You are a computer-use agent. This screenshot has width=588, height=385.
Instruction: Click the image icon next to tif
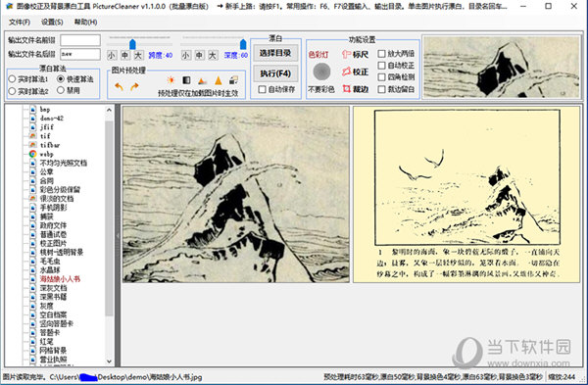pos(33,136)
